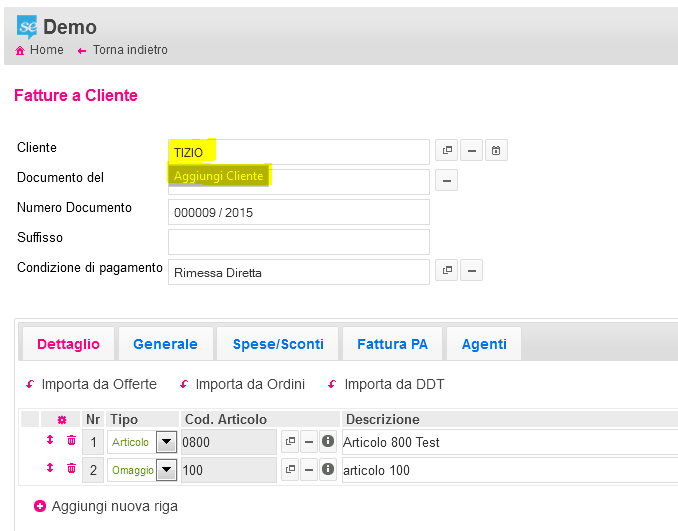Open the Spese/Sconti tab

(278, 344)
